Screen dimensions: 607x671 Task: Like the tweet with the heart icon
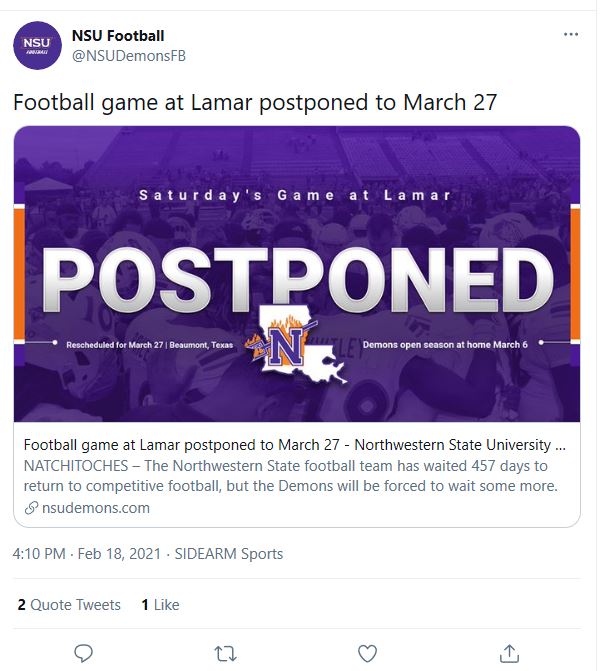click(367, 653)
